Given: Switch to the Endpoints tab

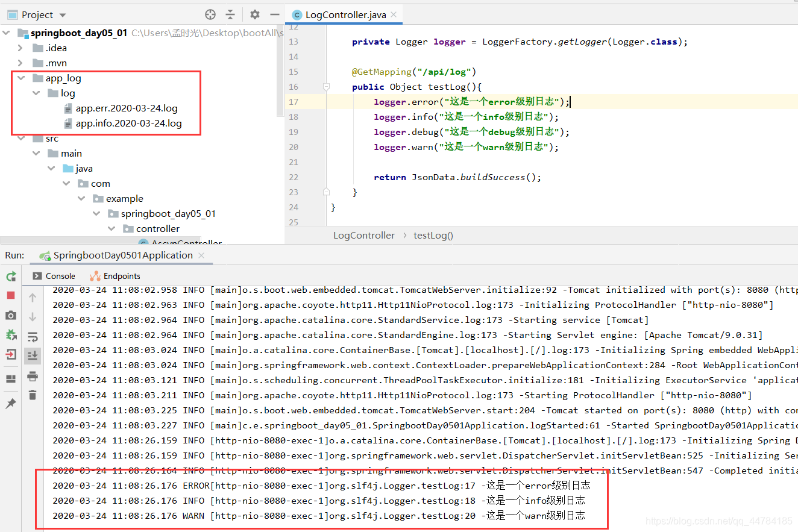Looking at the screenshot, I should tap(115, 276).
